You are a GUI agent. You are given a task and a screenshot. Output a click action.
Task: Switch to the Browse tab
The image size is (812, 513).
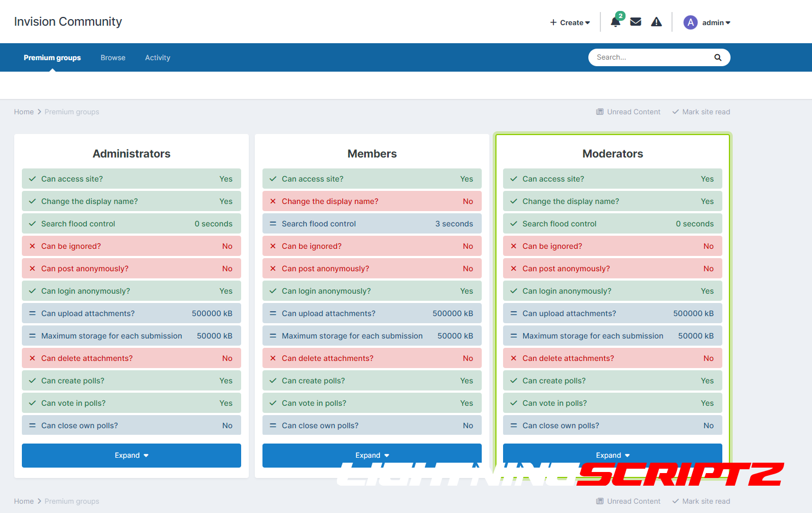click(113, 57)
